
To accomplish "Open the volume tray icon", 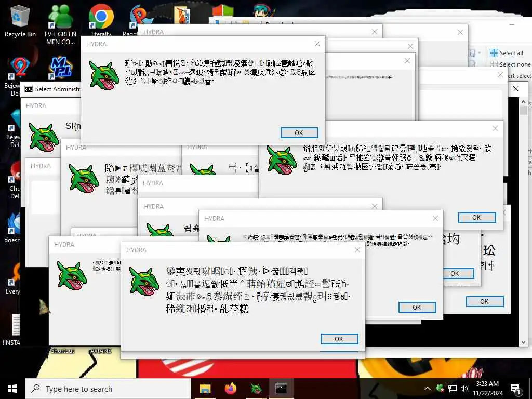I will tap(464, 389).
